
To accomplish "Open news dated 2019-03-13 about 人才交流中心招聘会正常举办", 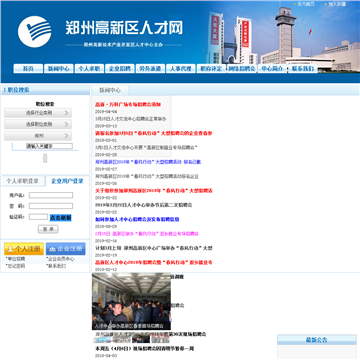I will [131, 119].
